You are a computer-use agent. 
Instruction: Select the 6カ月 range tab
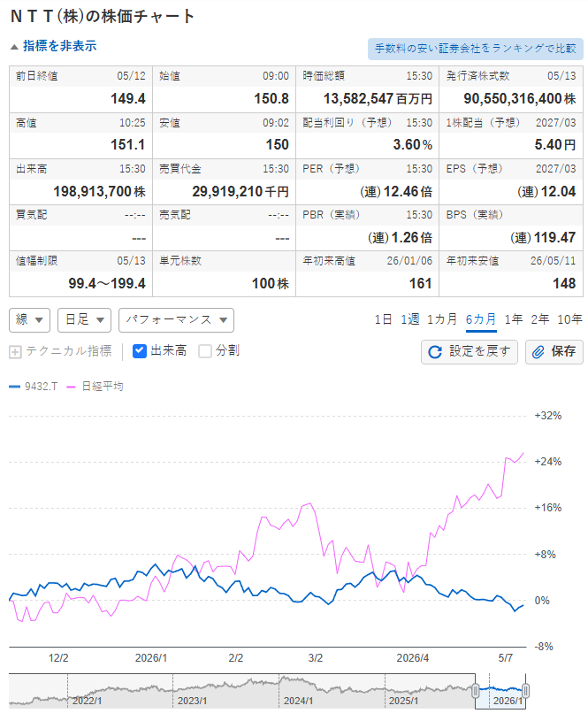pos(481,319)
